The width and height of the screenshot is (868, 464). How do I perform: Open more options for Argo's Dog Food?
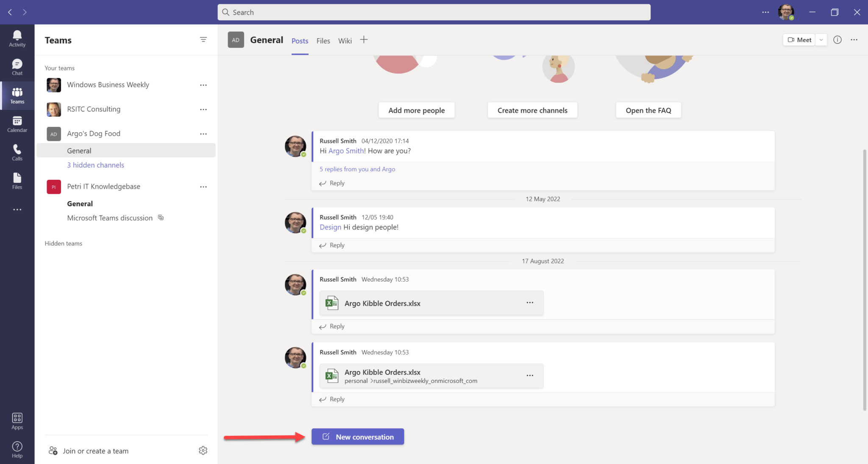coord(203,134)
